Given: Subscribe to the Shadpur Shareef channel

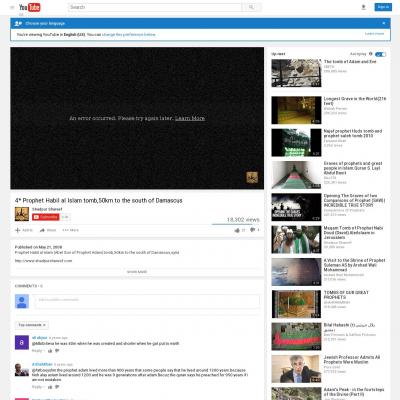Looking at the screenshot, I should [46, 217].
